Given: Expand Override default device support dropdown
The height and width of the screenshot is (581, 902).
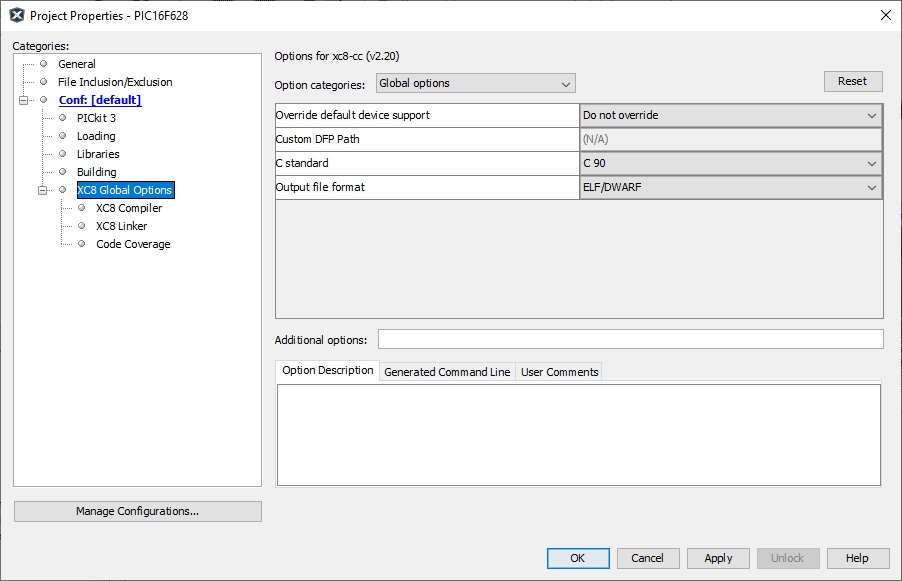Looking at the screenshot, I should 730,115.
